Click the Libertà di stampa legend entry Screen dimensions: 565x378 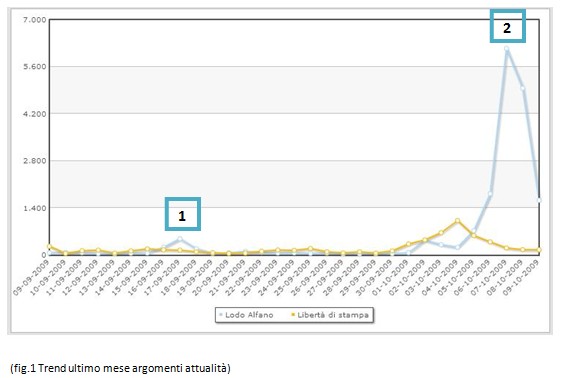pyautogui.click(x=330, y=315)
